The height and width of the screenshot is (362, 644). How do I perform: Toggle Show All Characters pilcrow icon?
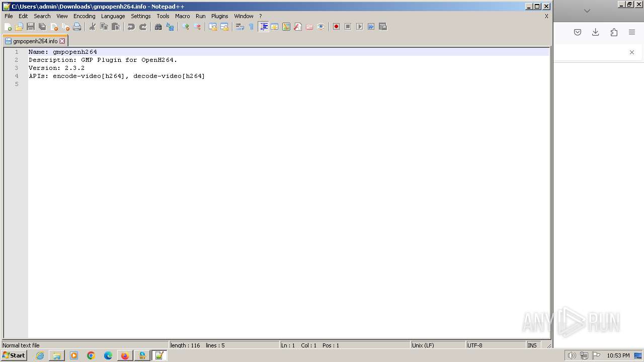252,27
